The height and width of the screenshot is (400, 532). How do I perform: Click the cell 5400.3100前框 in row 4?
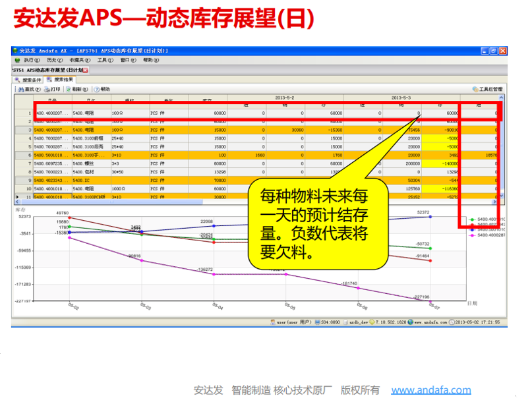92,138
